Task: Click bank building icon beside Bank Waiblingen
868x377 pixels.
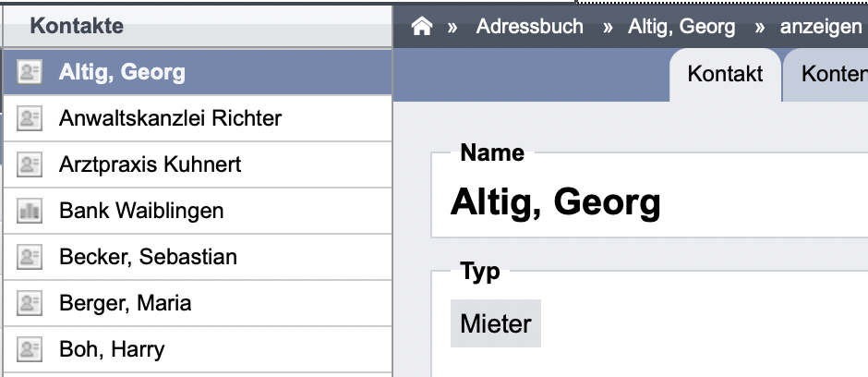Action: click(30, 211)
